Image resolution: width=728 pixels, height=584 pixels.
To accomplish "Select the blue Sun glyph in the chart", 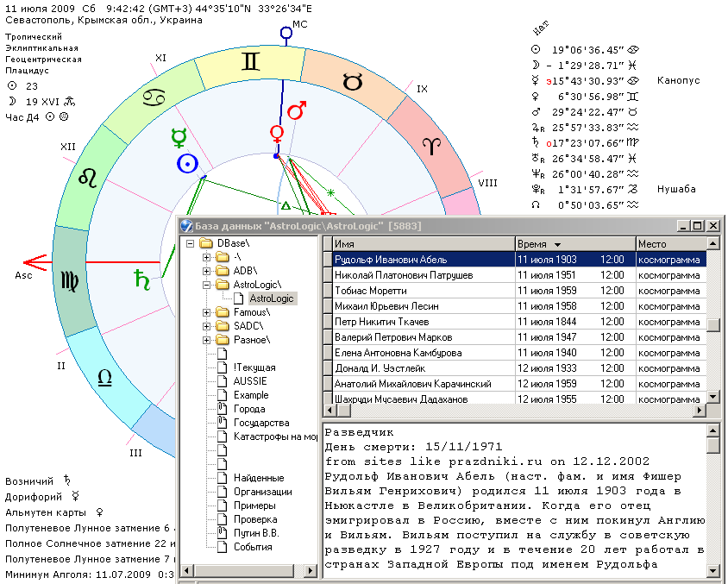I will 187,163.
